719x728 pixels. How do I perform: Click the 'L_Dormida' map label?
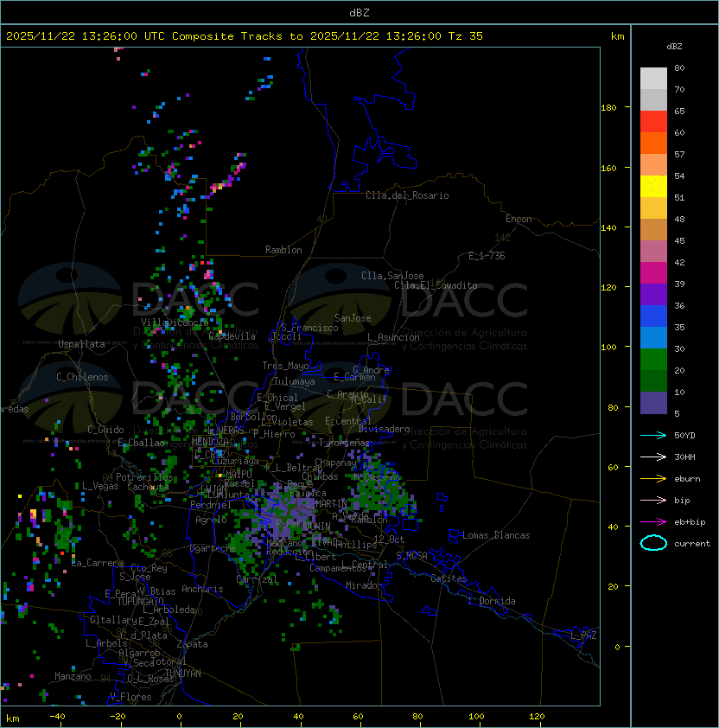pos(492,601)
